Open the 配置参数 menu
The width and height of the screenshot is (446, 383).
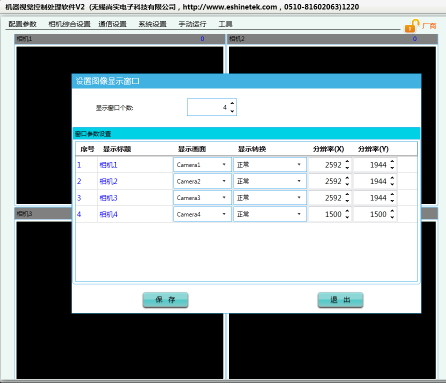point(22,24)
